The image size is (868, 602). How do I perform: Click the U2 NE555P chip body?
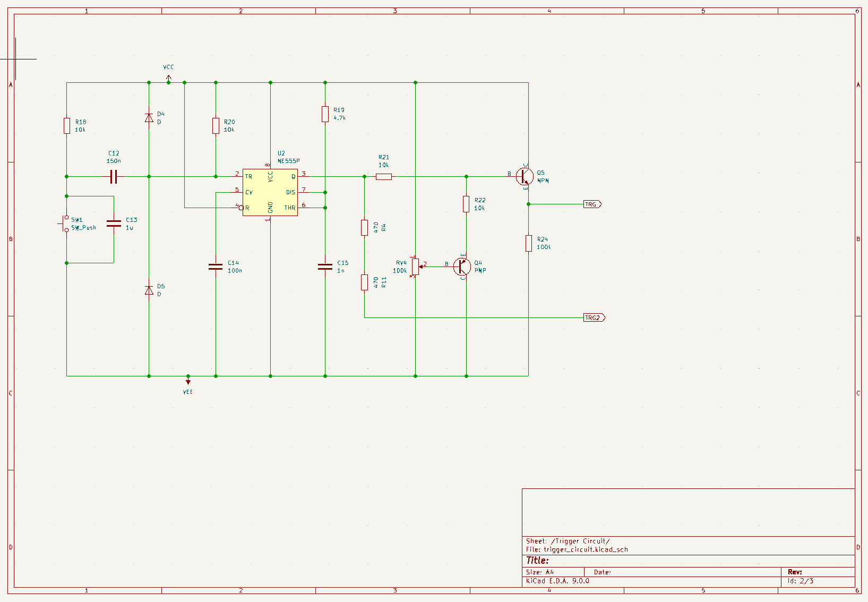coord(270,192)
